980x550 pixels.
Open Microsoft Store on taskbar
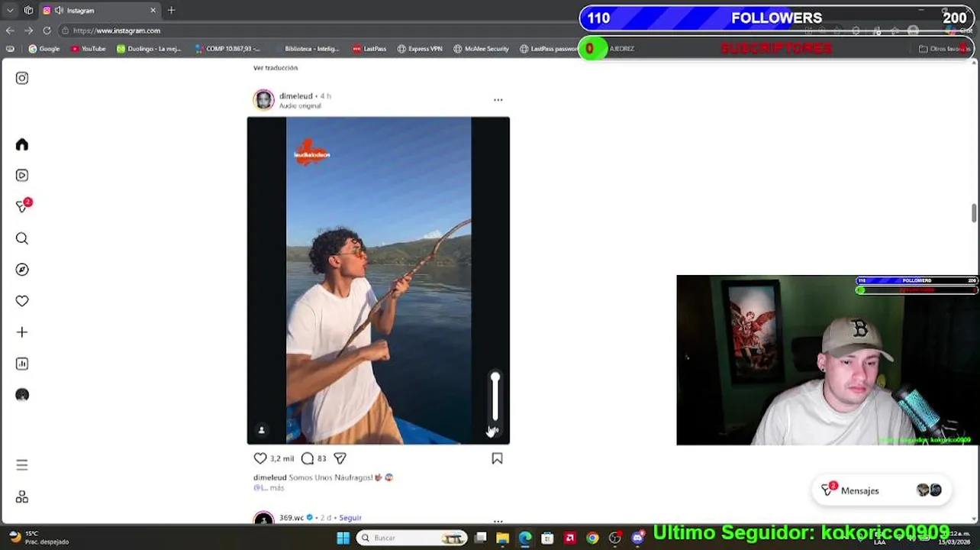547,538
